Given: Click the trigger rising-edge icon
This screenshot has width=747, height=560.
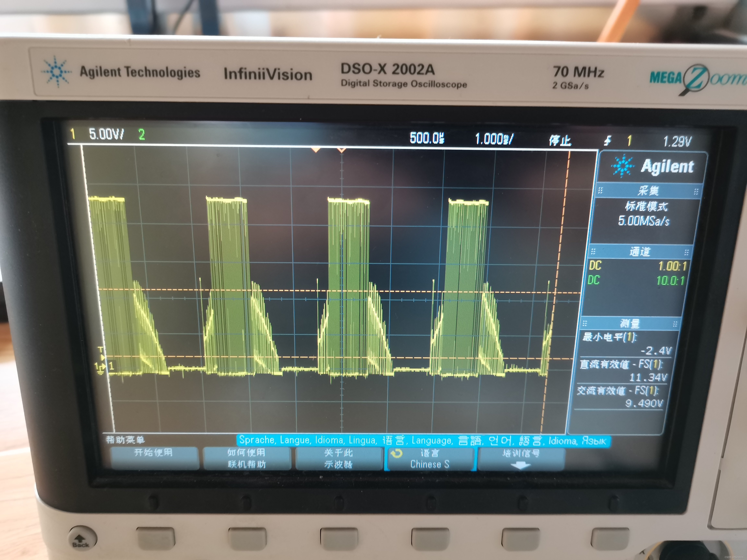Looking at the screenshot, I should [608, 140].
